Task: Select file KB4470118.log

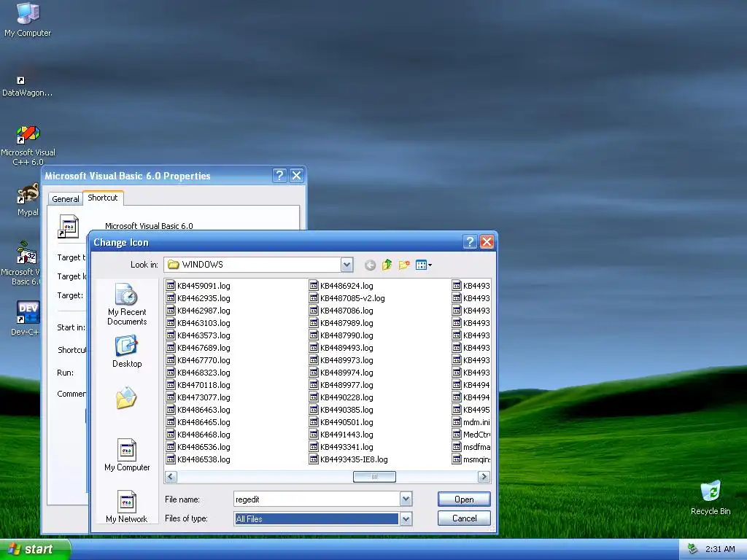Action: pos(198,385)
